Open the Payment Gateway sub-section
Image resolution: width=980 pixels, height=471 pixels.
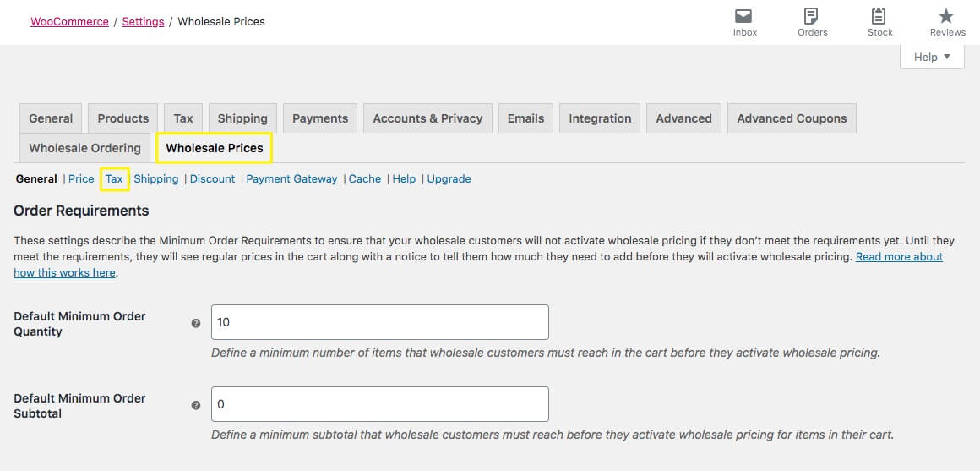click(x=291, y=178)
